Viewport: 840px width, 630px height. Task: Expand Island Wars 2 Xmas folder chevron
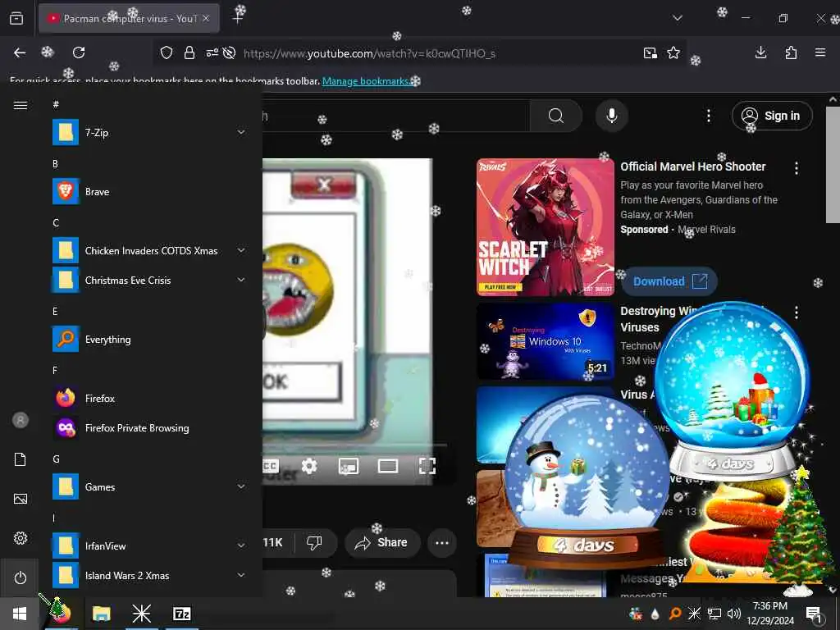(241, 575)
